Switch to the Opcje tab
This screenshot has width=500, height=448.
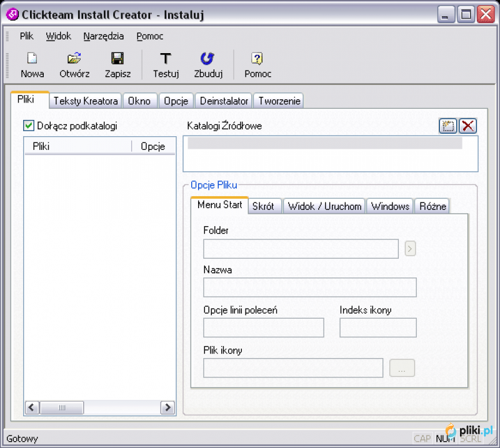coord(176,101)
